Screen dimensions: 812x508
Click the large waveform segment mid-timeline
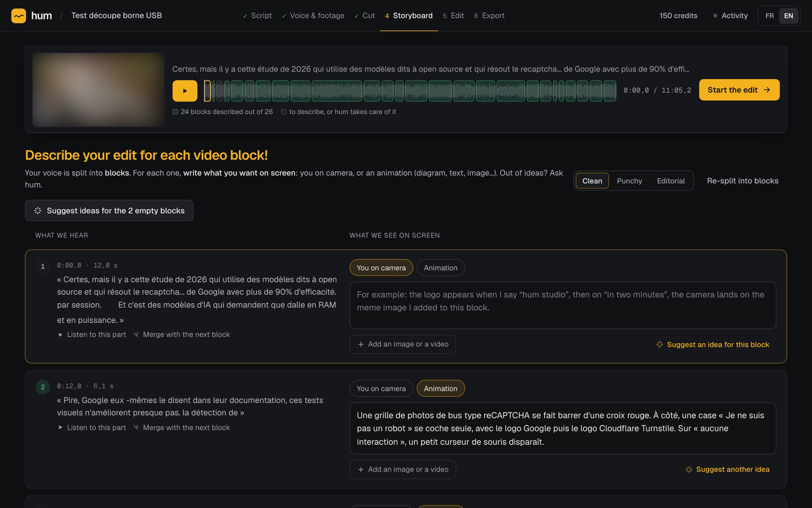pos(337,91)
